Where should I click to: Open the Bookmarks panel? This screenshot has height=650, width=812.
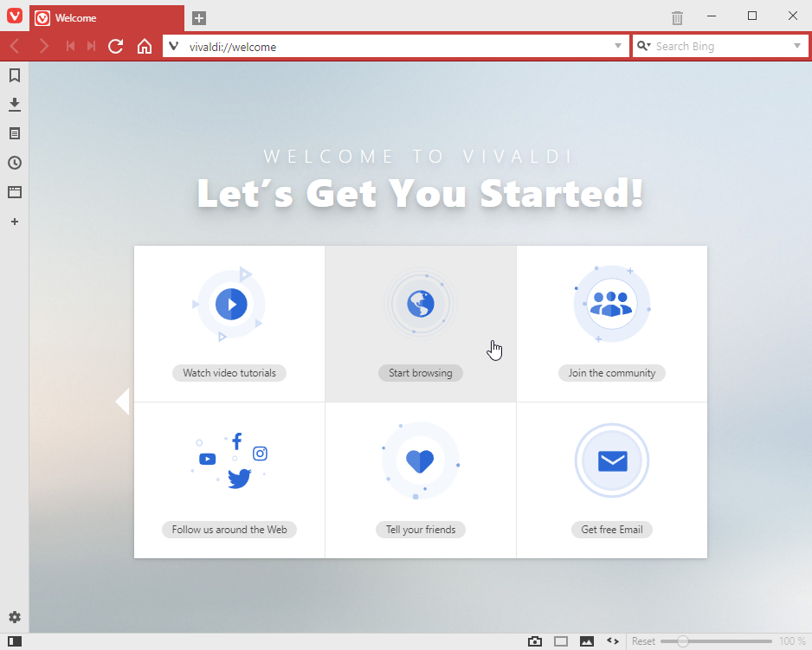tap(15, 75)
